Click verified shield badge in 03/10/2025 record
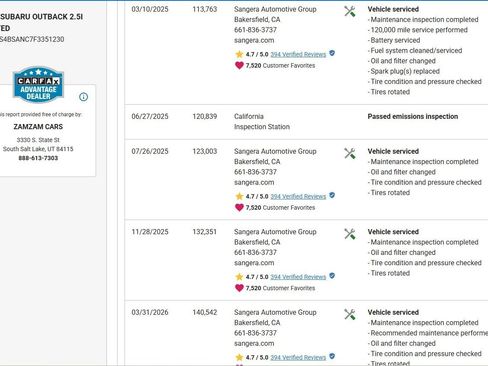488x366 pixels. click(332, 53)
